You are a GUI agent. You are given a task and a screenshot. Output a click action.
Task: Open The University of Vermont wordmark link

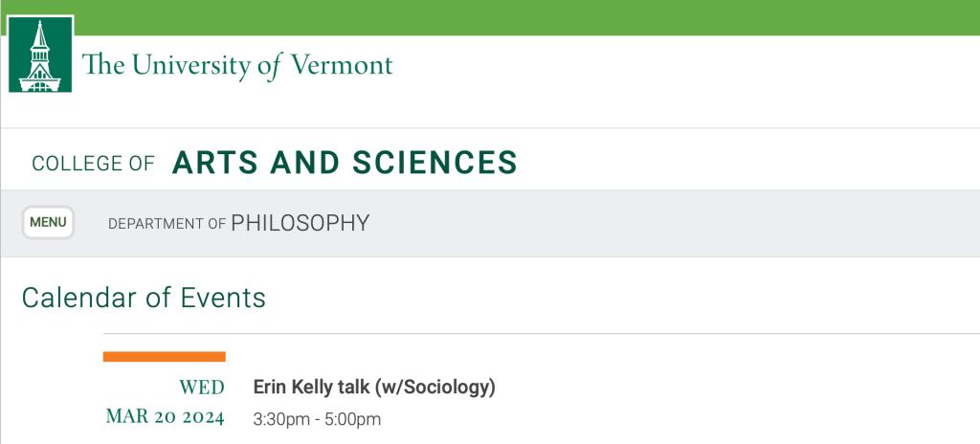237,65
